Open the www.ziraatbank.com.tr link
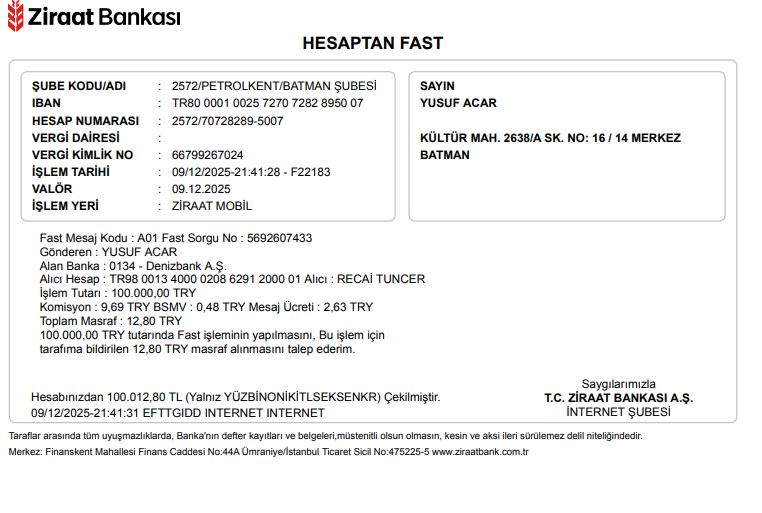This screenshot has width=762, height=513. [x=480, y=452]
